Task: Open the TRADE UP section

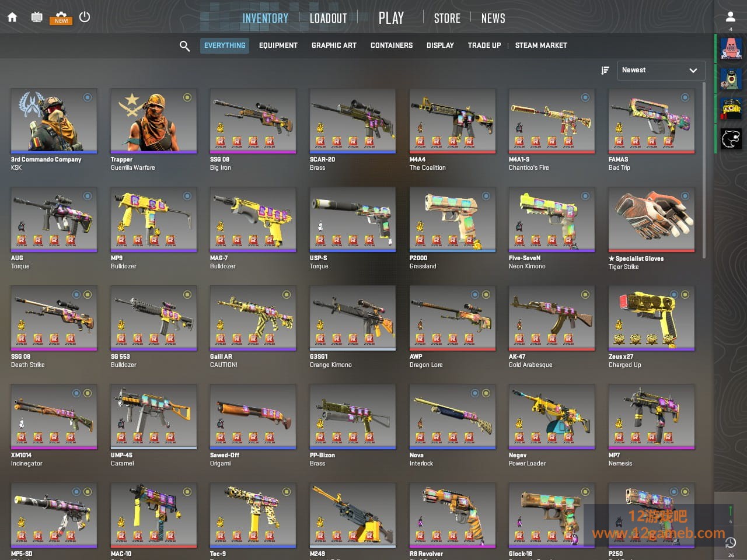Action: point(484,45)
